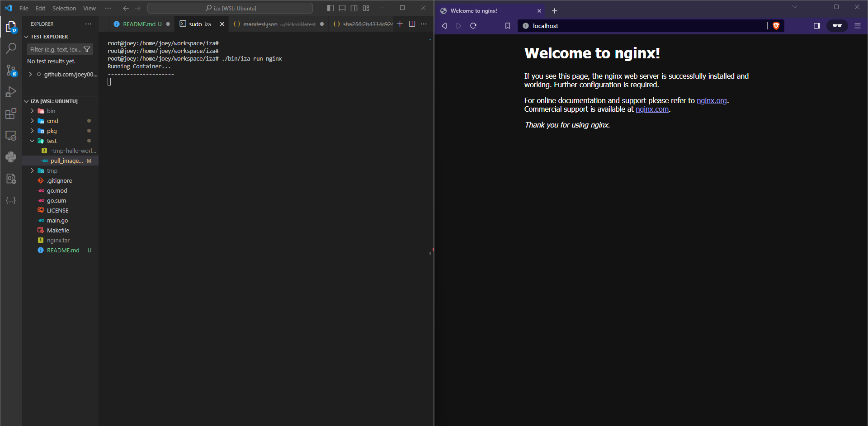Open the File menu
The height and width of the screenshot is (426, 868).
click(x=24, y=8)
